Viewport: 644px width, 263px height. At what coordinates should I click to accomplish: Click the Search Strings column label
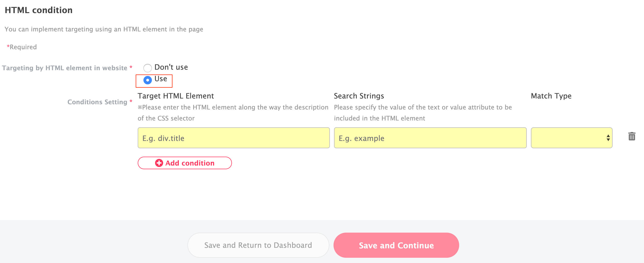click(x=359, y=96)
